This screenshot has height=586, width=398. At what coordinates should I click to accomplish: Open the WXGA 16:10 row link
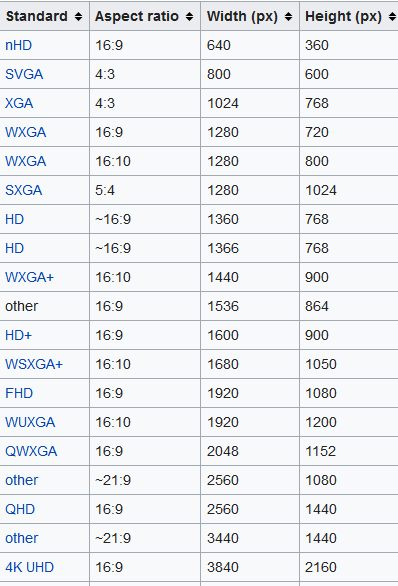coord(25,161)
